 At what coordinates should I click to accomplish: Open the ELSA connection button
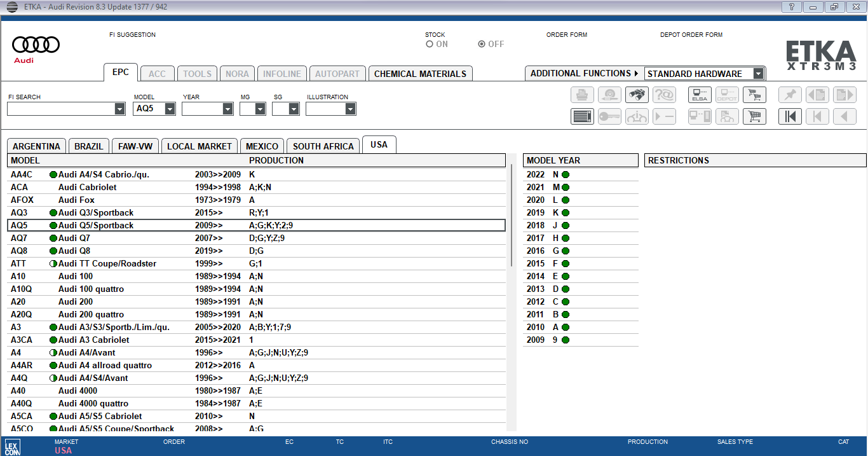point(700,95)
